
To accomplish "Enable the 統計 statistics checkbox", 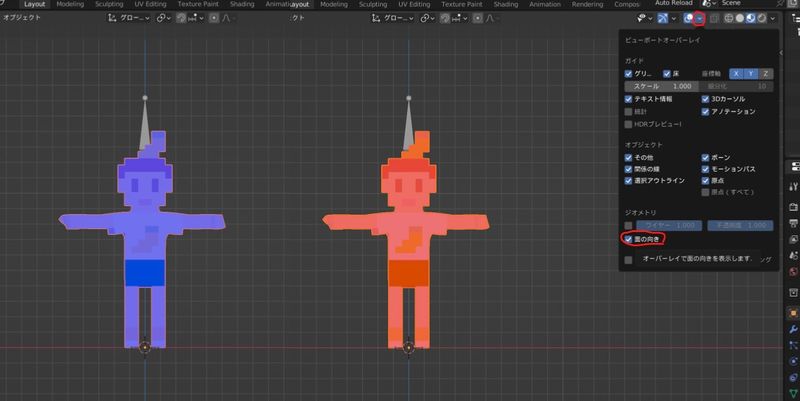I will [628, 111].
